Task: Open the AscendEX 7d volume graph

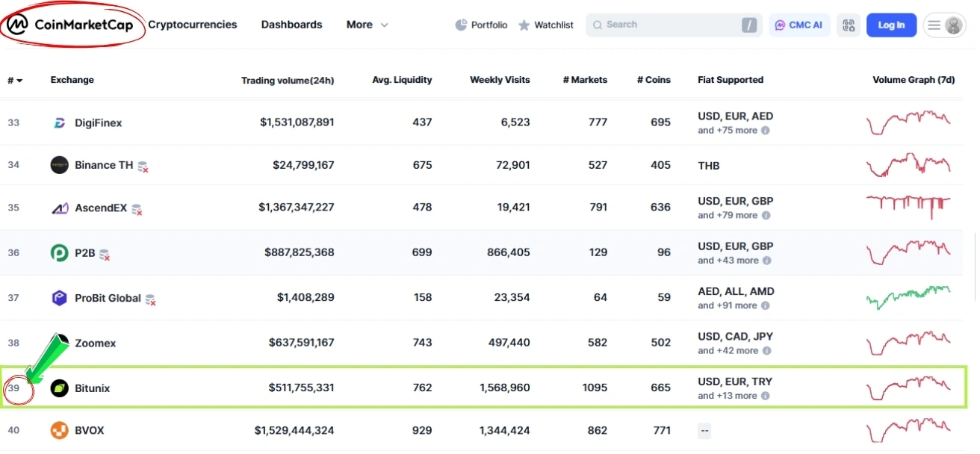Action: point(908,207)
